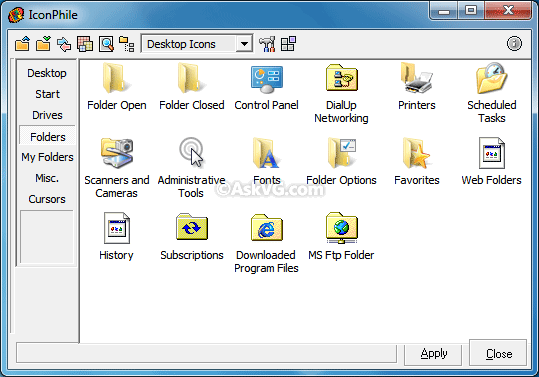This screenshot has height=377, width=539.
Task: Switch to the Drives category tab
Action: pos(47,115)
